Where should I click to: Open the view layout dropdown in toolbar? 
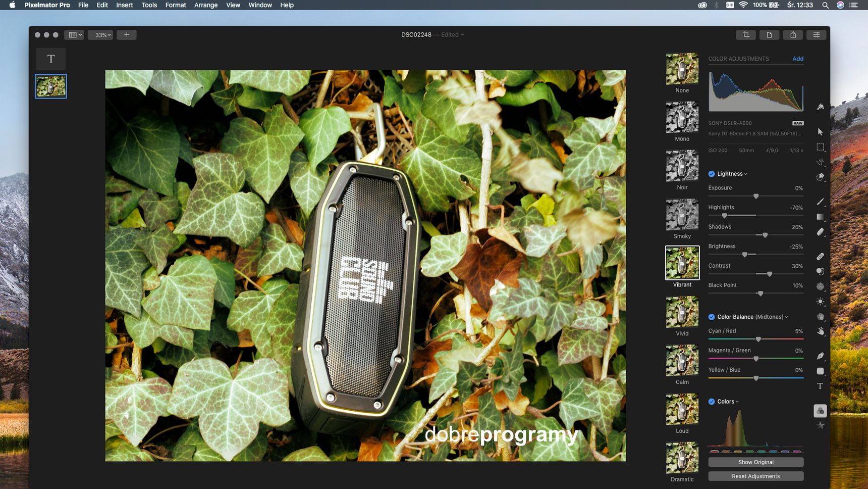coord(74,35)
